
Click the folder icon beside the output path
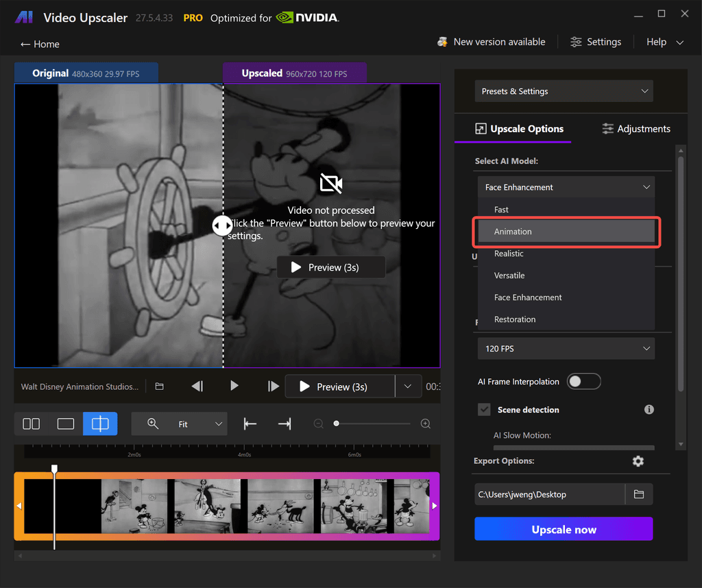(639, 494)
